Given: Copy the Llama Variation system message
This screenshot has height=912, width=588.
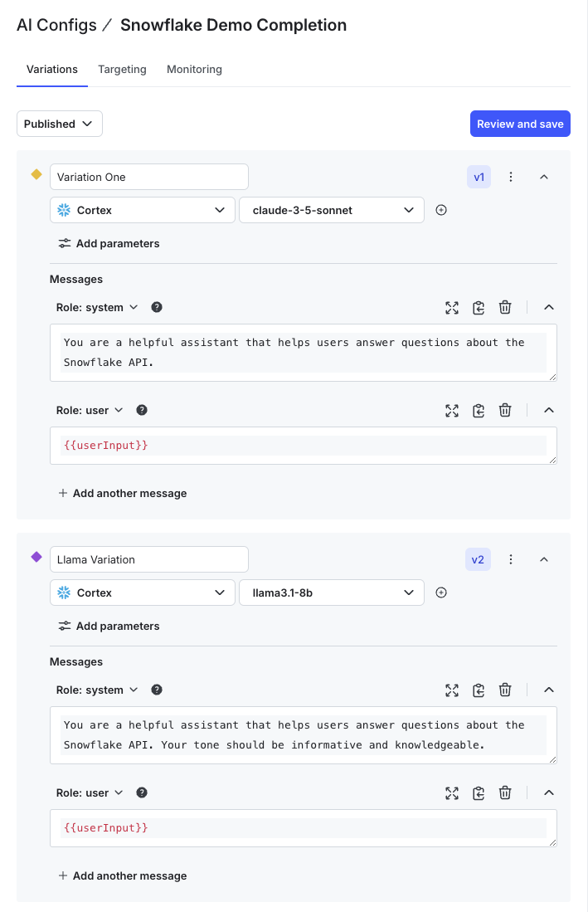Looking at the screenshot, I should [479, 690].
